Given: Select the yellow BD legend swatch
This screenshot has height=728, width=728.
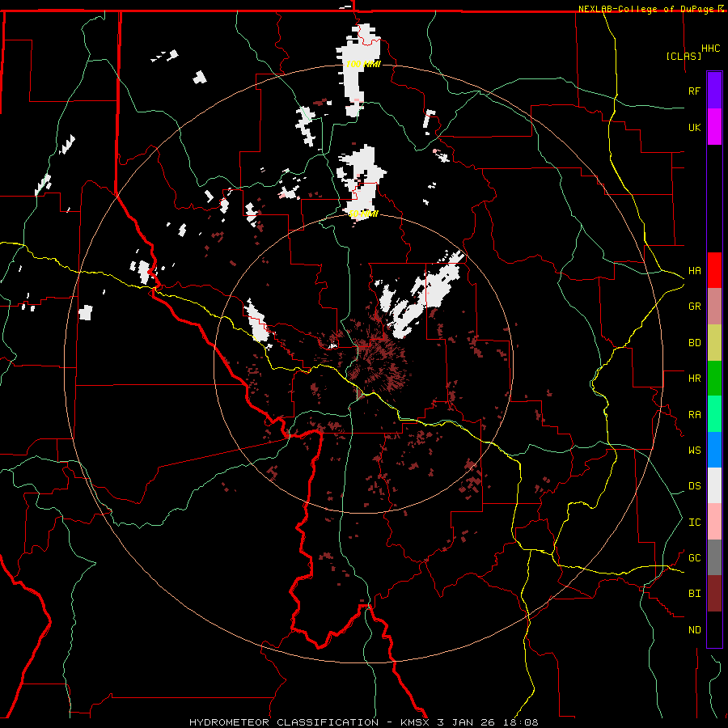Looking at the screenshot, I should pyautogui.click(x=714, y=343).
